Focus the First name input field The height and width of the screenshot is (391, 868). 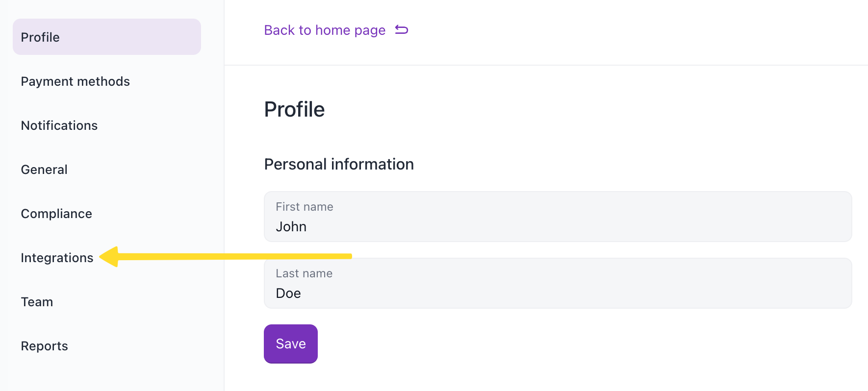click(x=558, y=217)
